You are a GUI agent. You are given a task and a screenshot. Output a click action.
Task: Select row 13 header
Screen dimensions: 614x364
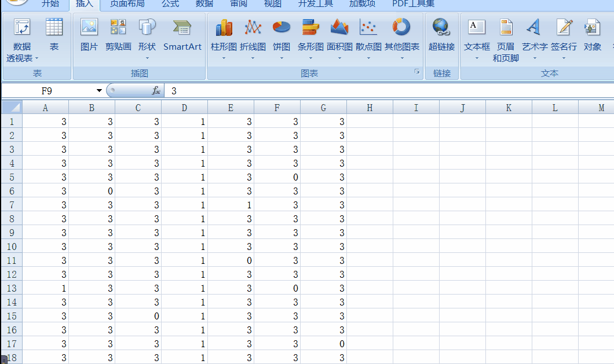[12, 288]
